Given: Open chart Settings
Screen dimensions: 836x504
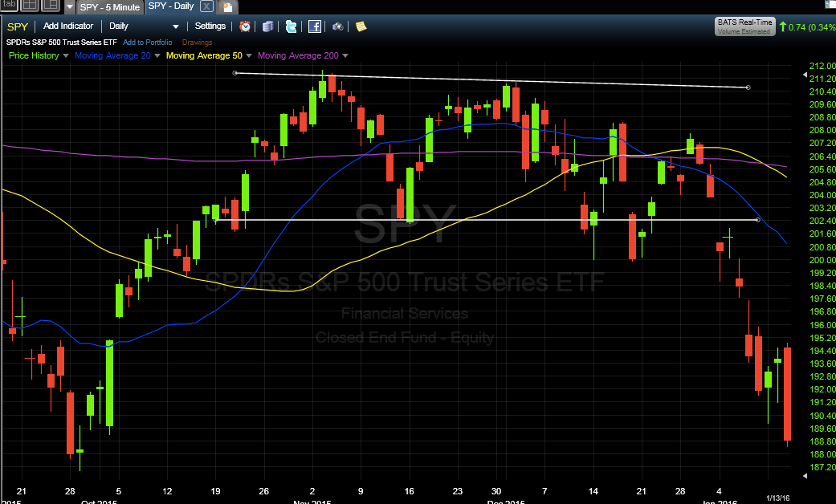Looking at the screenshot, I should 210,26.
